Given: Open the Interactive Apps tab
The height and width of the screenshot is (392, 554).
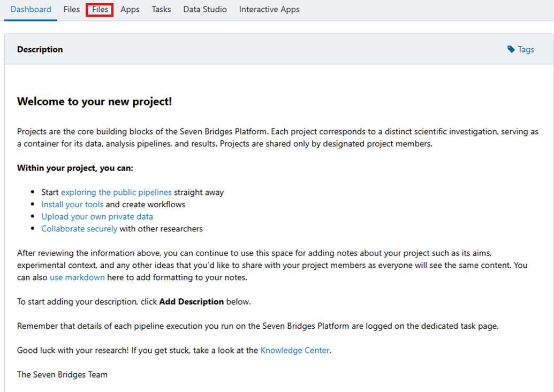Looking at the screenshot, I should click(x=269, y=9).
